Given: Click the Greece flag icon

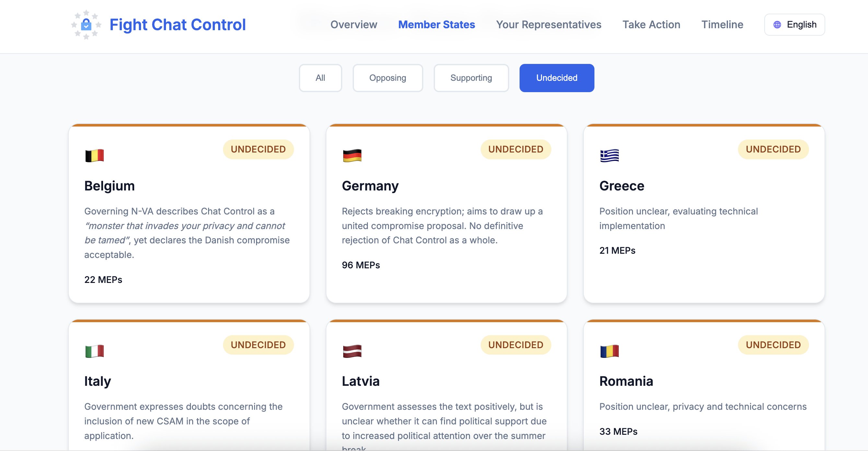Looking at the screenshot, I should [x=609, y=155].
